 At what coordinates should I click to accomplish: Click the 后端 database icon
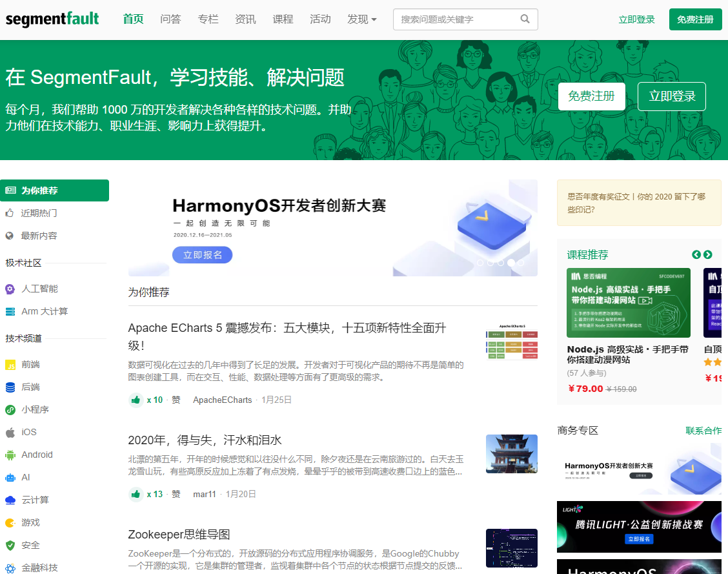tap(10, 387)
